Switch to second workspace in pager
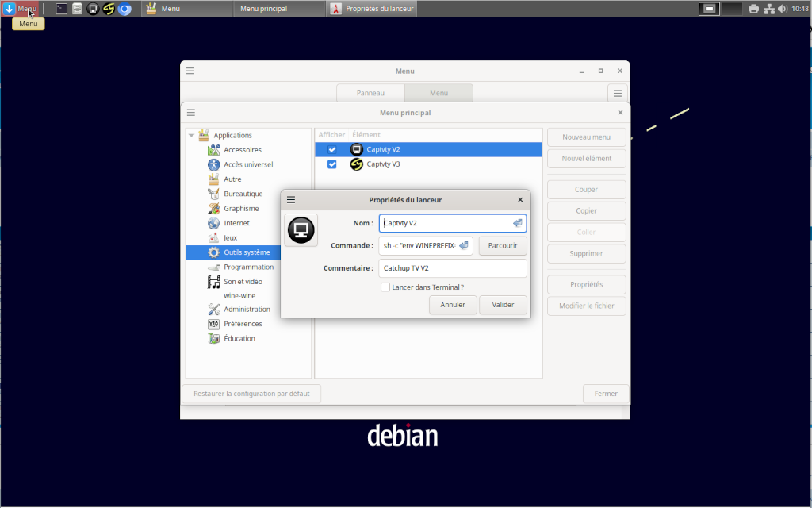812x508 pixels. coord(732,9)
